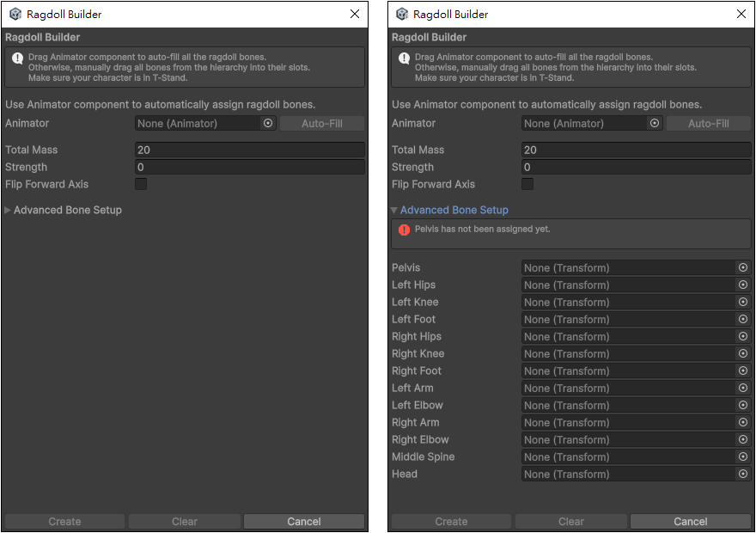
Task: Click Clear button in left window
Action: tap(185, 522)
